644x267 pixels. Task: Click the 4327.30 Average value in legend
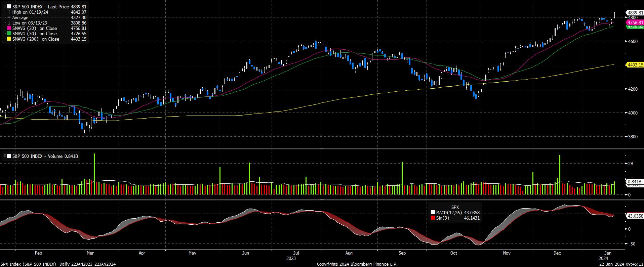[79, 17]
